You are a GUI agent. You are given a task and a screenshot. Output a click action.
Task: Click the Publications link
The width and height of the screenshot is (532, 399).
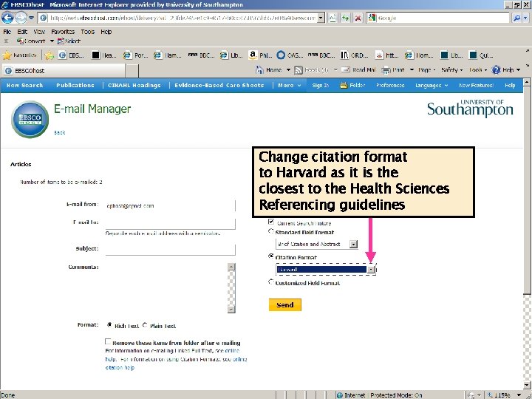75,85
